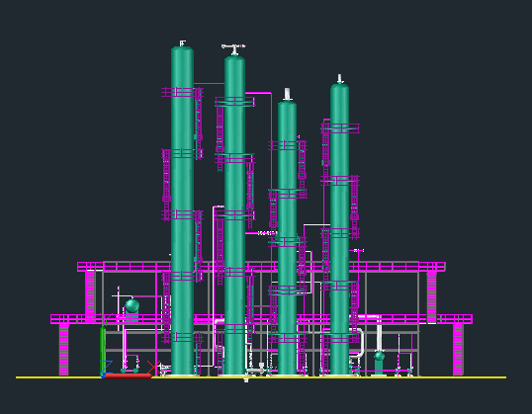Select the shortest green tower column
Viewport: 532px width, 414px height.
tap(287, 237)
